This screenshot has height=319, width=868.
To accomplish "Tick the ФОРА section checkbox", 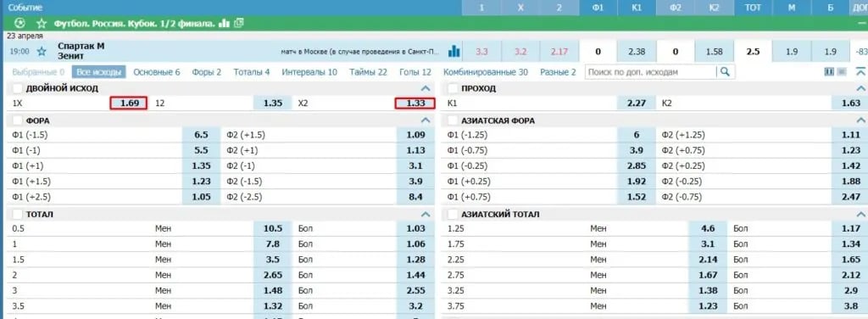I will click(x=17, y=120).
